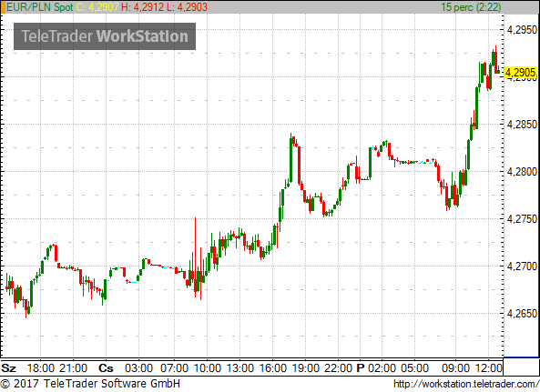Open the workstation.teletrader.com link
The image size is (540, 392).
point(466,384)
